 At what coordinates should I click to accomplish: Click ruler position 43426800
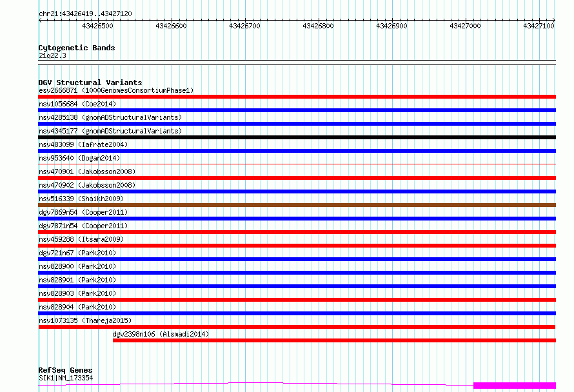pos(318,26)
